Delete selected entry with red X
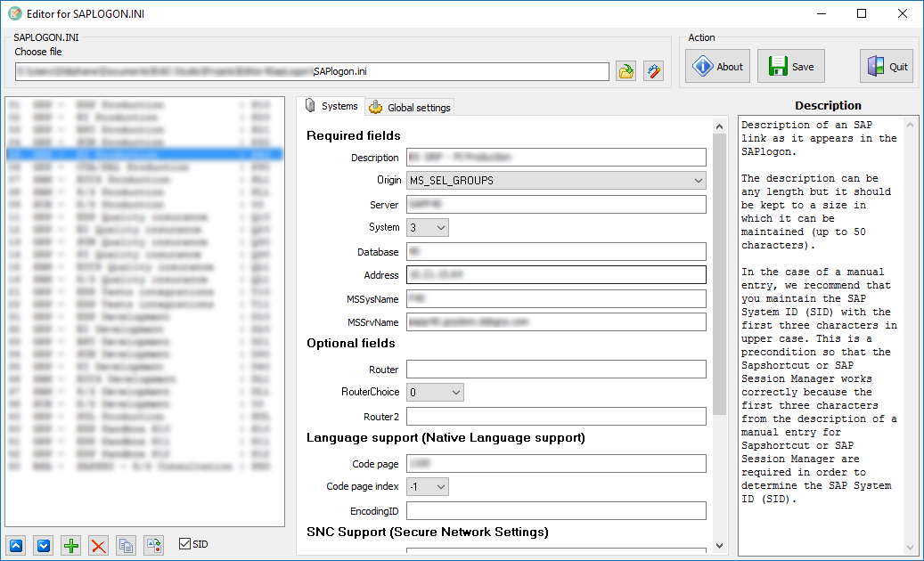This screenshot has width=924, height=561. coord(99,545)
